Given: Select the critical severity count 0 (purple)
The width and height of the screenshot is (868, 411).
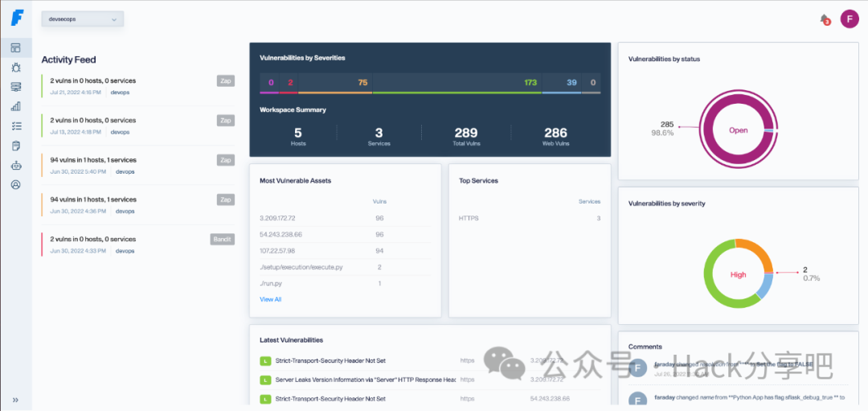Looking at the screenshot, I should [x=271, y=83].
